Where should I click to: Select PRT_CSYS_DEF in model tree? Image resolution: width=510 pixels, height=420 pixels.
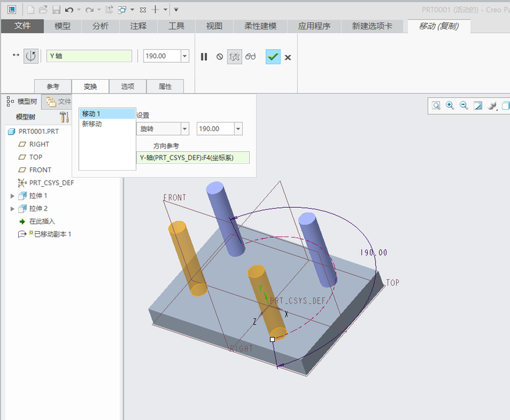[x=46, y=183]
